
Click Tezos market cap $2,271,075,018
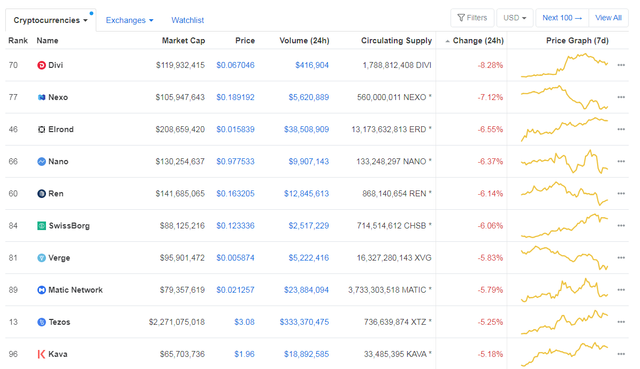click(177, 322)
